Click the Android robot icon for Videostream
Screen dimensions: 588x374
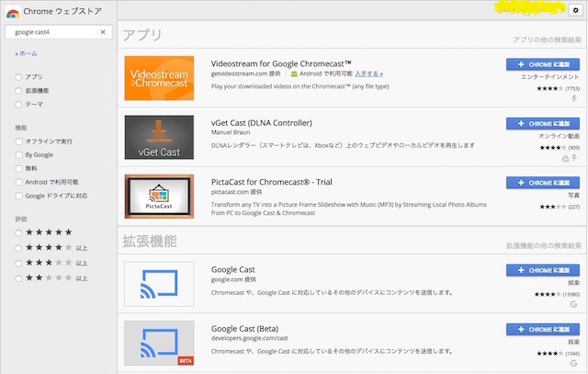tap(294, 74)
